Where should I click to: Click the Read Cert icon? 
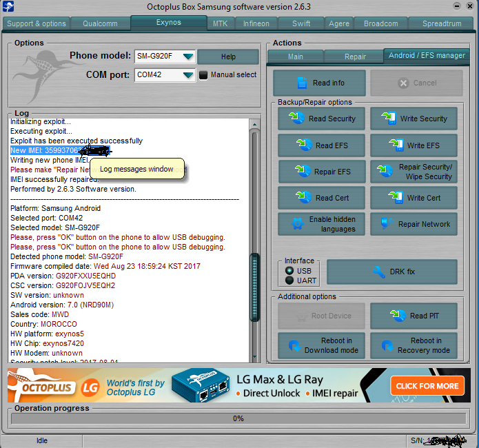304,197
